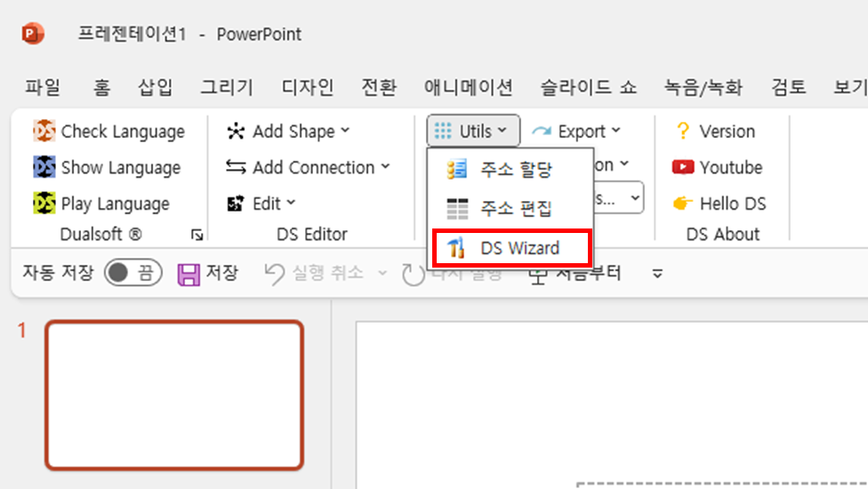The image size is (868, 489).
Task: Click the Play Language icon
Action: coord(44,204)
